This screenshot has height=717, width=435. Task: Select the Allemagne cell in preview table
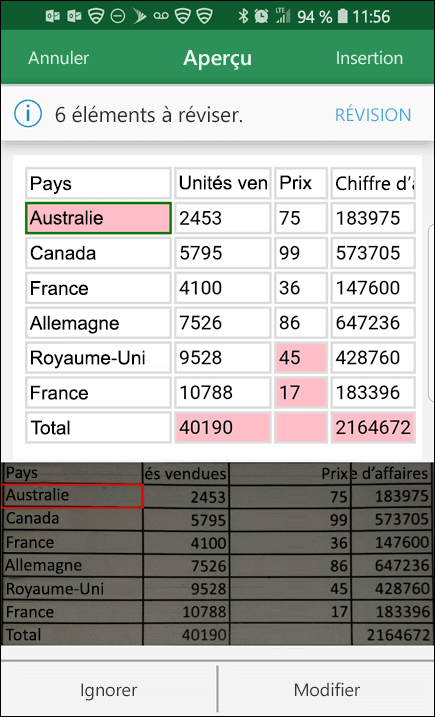click(98, 323)
